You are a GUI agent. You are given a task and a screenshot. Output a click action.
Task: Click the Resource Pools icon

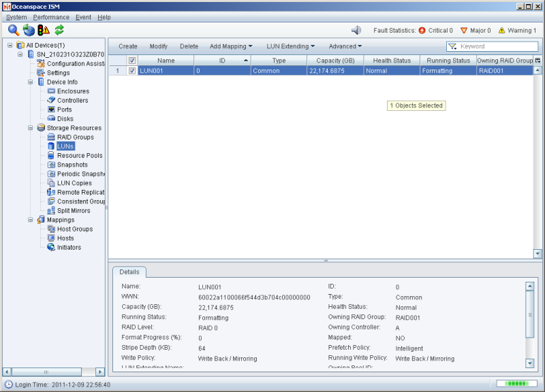pyautogui.click(x=52, y=155)
